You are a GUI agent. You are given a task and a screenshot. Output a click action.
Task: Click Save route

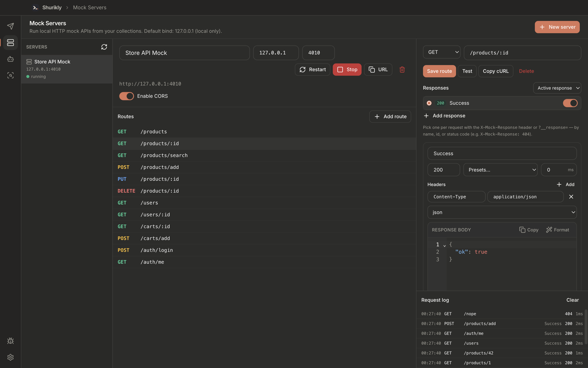(439, 71)
